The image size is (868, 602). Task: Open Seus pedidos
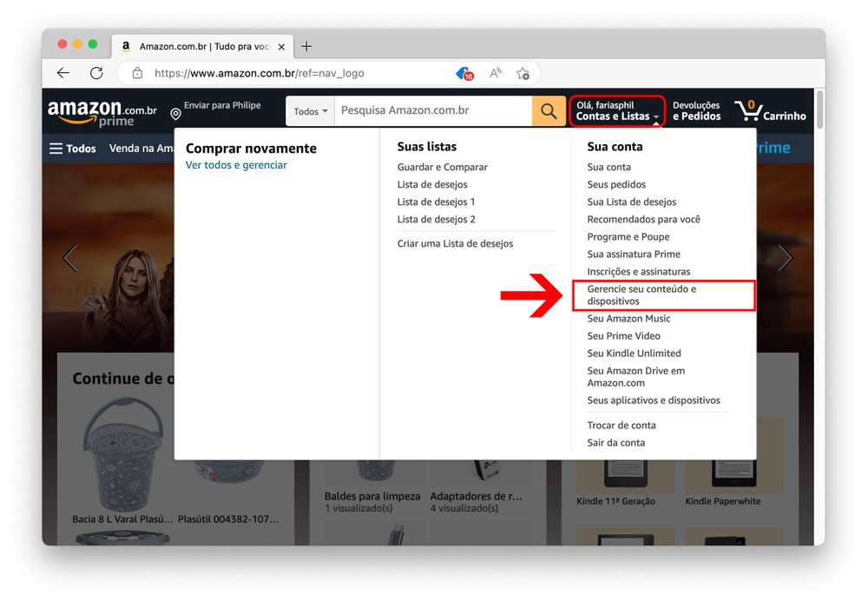pyautogui.click(x=616, y=184)
